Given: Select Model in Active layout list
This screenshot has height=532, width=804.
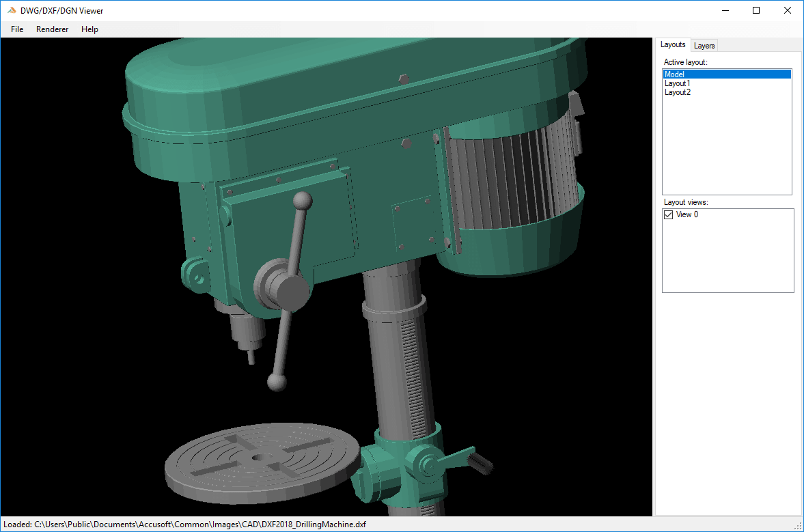Looking at the screenshot, I should (x=675, y=74).
